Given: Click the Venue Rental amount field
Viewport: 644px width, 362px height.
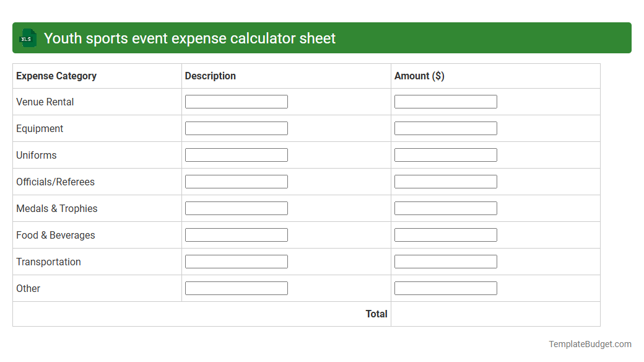Looking at the screenshot, I should click(x=445, y=101).
